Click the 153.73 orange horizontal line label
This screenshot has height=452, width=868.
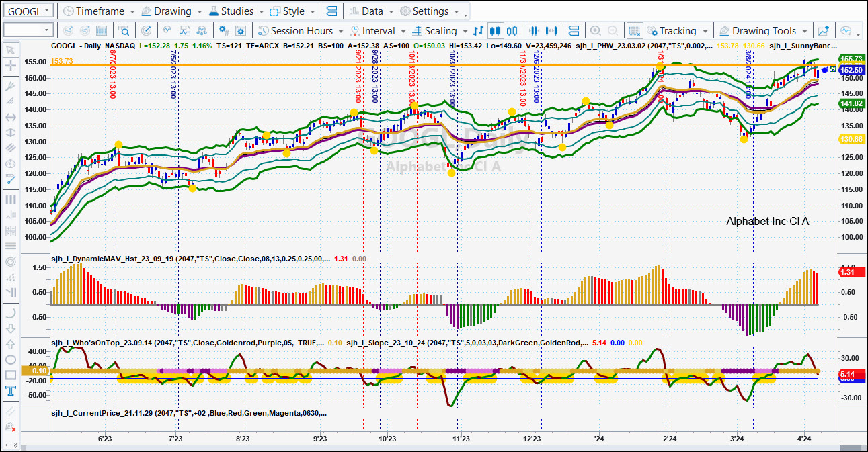[x=62, y=61]
